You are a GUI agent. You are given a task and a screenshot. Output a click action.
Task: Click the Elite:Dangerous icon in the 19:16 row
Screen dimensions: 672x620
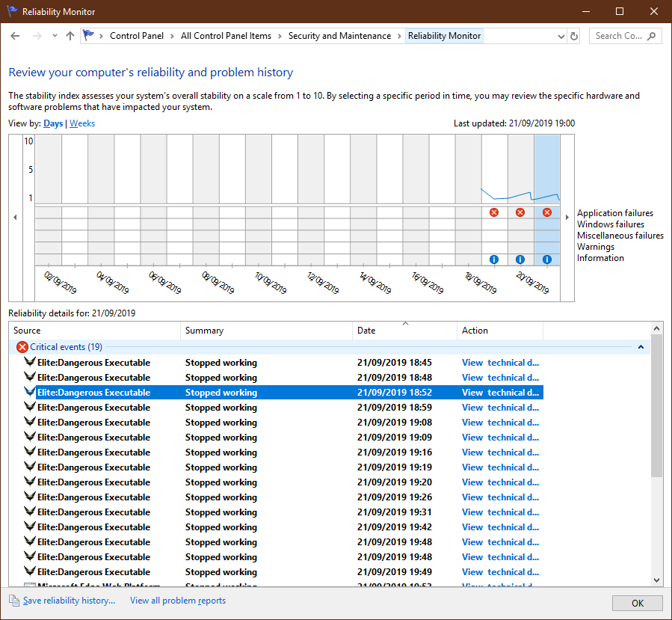coord(30,452)
